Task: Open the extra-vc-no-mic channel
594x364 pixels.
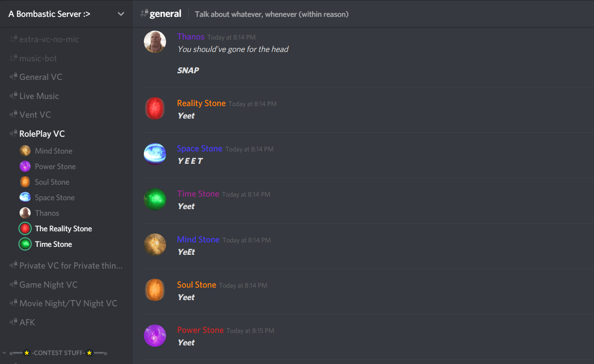Action: click(66, 39)
